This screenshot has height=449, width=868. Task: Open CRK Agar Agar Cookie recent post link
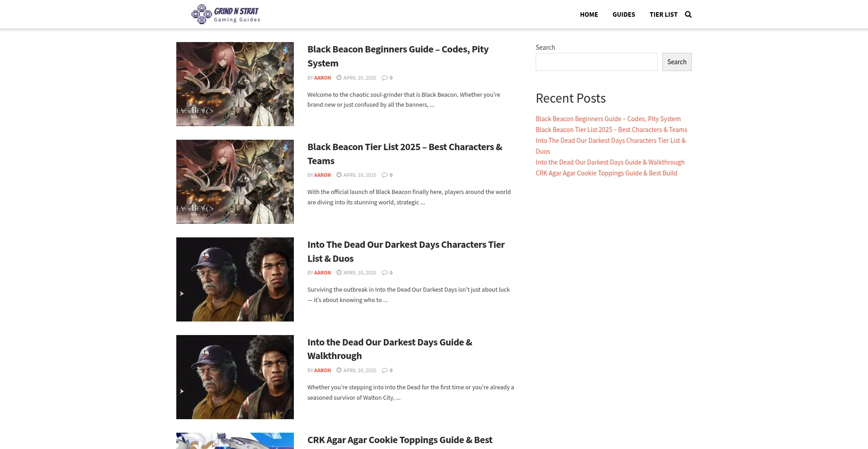point(606,173)
